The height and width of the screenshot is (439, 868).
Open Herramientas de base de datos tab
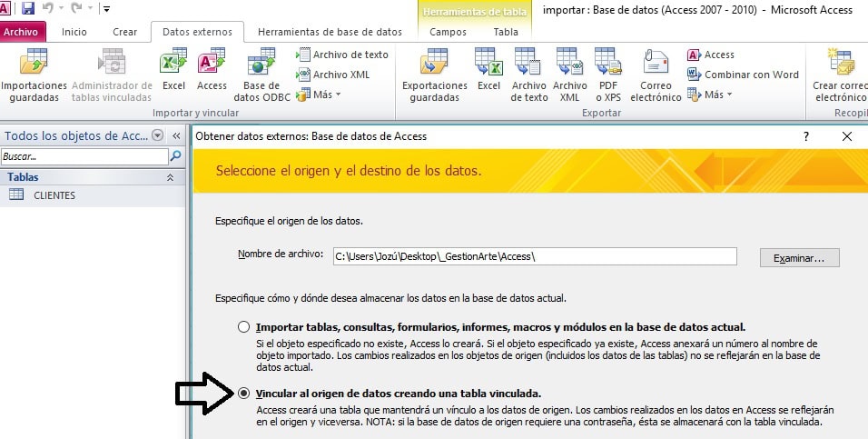pos(330,32)
